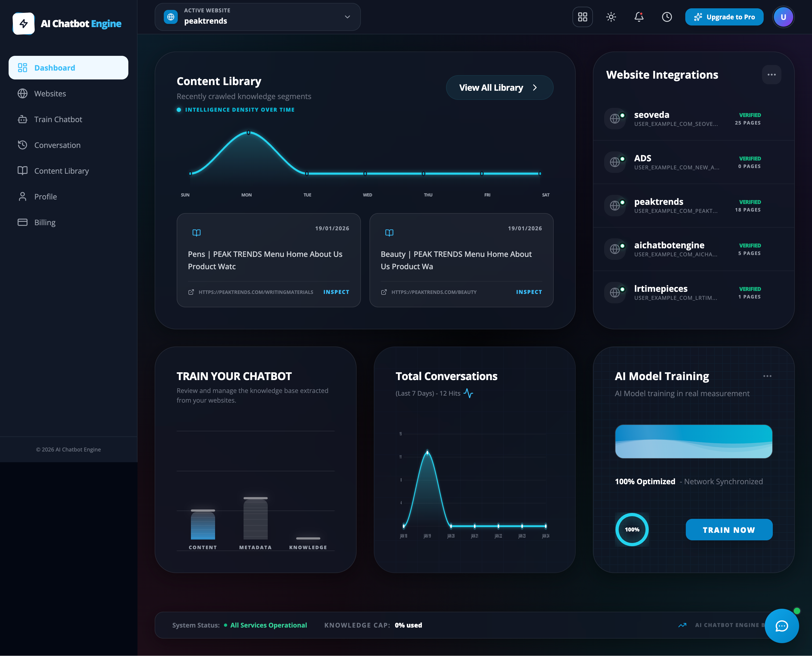Click Beauty PEAK TRENDS card title
The height and width of the screenshot is (656, 812).
pos(456,260)
